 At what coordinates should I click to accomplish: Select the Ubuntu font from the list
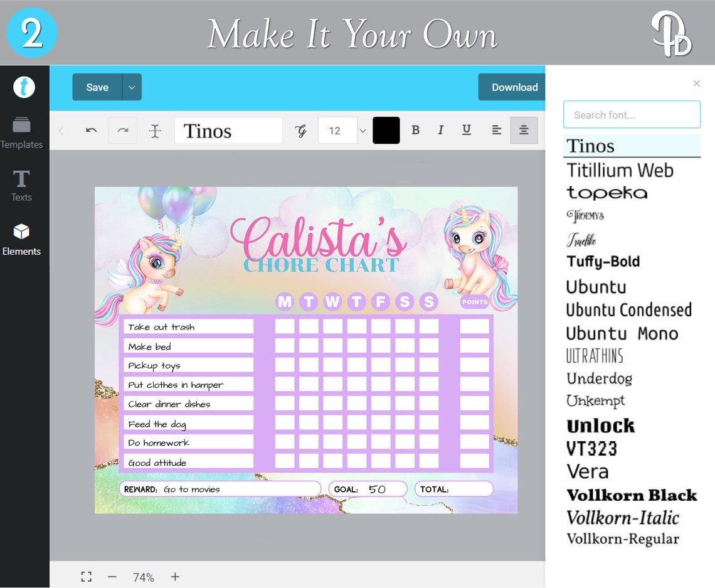click(595, 287)
